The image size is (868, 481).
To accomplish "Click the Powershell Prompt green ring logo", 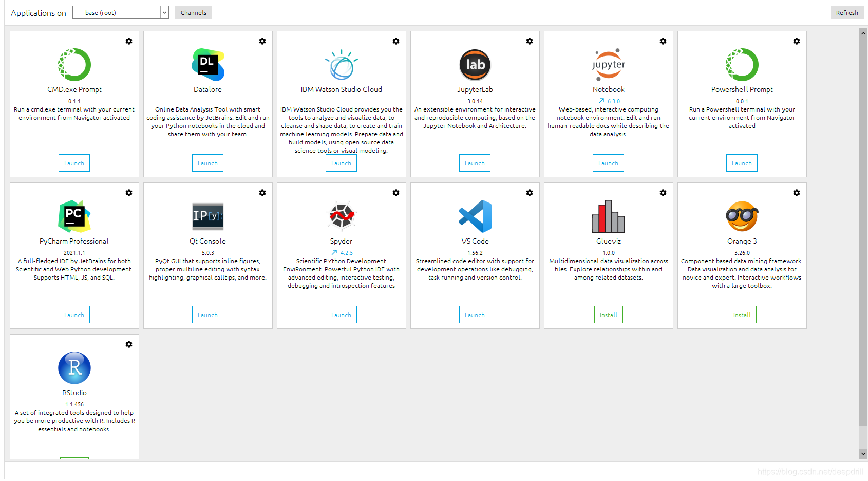I will (742, 65).
